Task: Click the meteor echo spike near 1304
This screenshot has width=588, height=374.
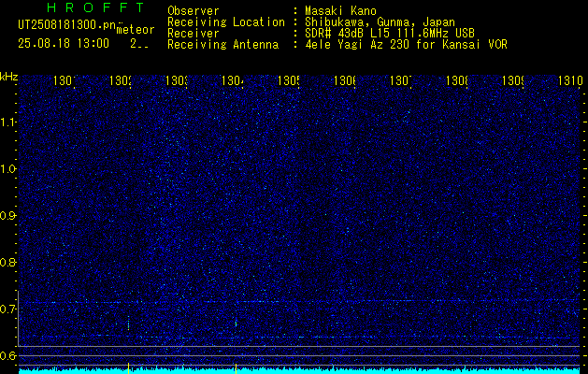Action: click(x=236, y=322)
